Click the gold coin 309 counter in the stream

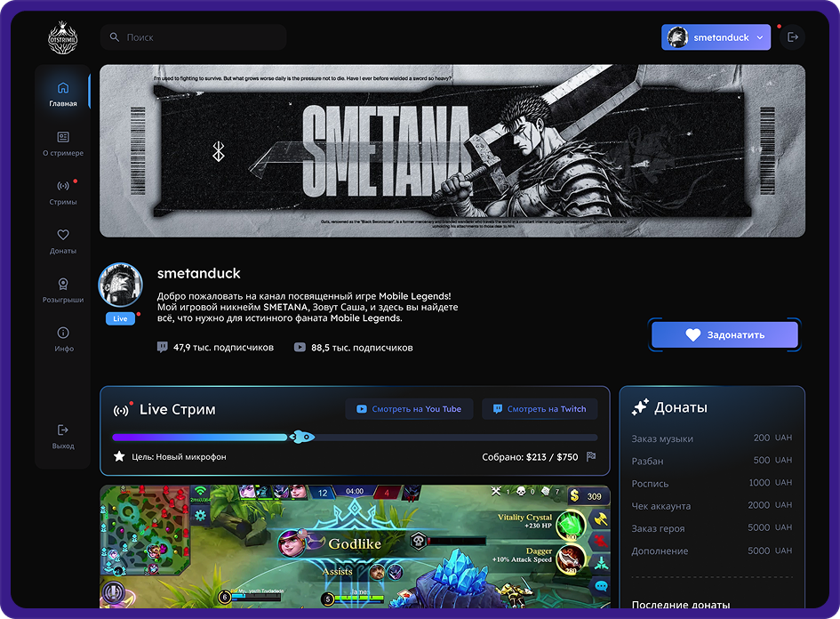(x=588, y=496)
